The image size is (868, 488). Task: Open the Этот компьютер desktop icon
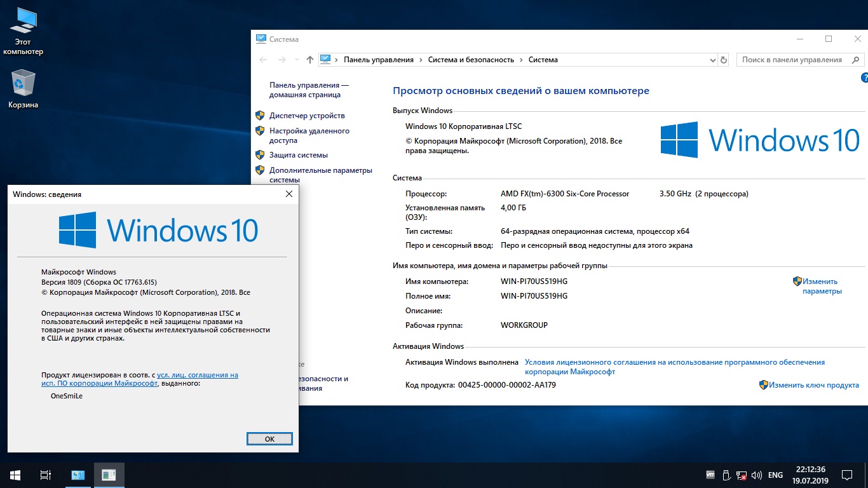(23, 31)
